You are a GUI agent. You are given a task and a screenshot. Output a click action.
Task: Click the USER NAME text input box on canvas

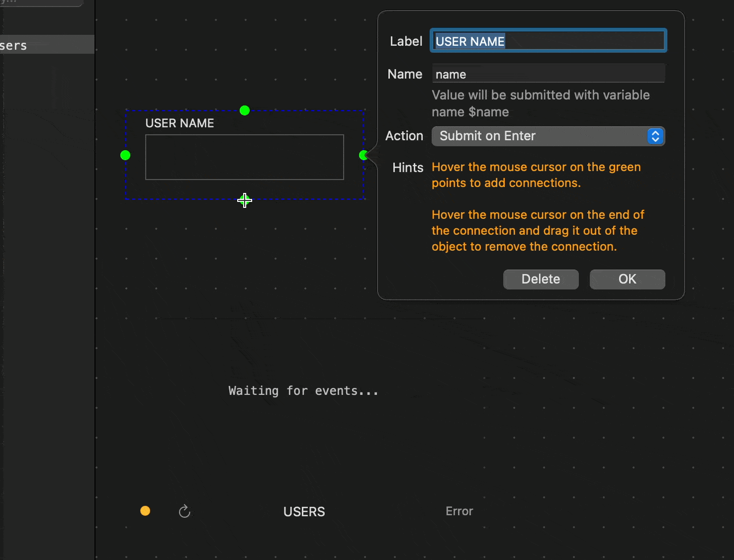coord(245,157)
